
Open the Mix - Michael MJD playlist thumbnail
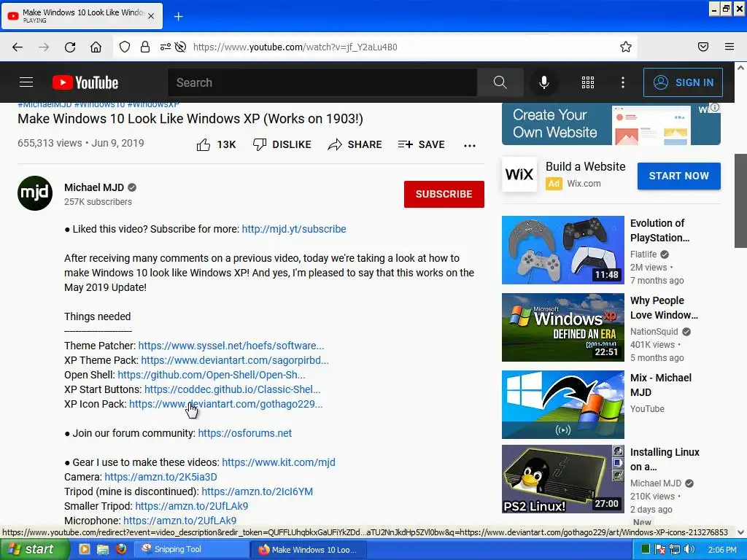click(562, 404)
